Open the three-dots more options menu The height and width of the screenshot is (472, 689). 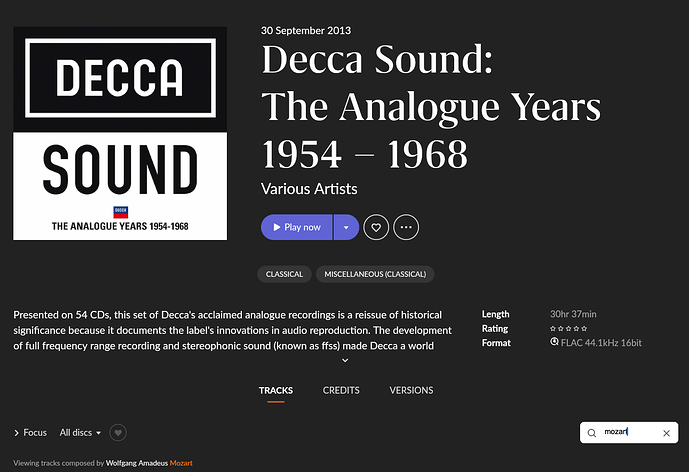[x=406, y=227]
